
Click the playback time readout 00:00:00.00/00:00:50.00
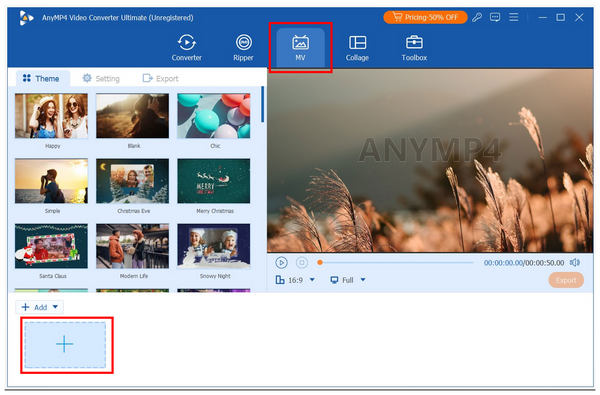(524, 263)
